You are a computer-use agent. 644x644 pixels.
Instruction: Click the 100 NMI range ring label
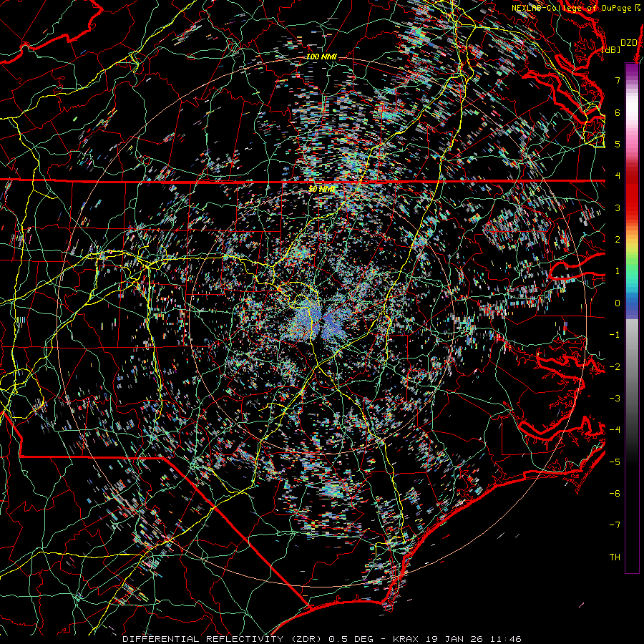click(x=321, y=57)
